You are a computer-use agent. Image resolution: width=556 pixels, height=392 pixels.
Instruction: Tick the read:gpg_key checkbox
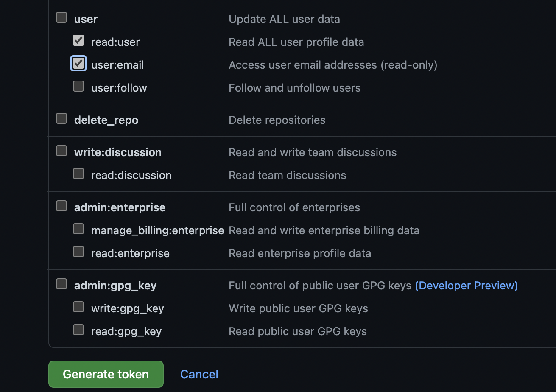tap(78, 330)
